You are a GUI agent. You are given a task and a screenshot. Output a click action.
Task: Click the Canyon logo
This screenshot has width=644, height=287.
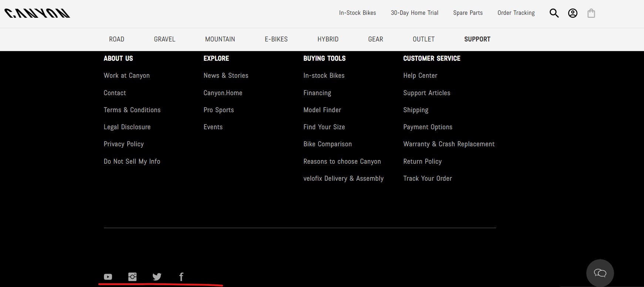pos(37,13)
